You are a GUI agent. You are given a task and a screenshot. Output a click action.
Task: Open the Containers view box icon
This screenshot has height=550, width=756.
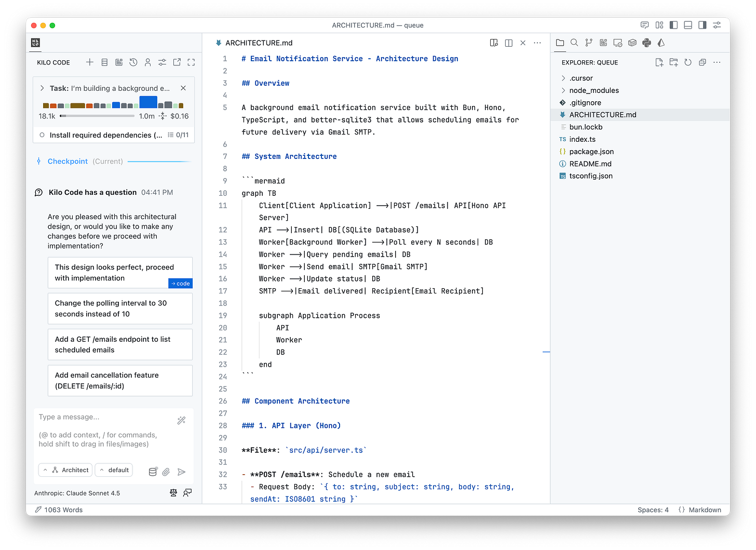632,43
